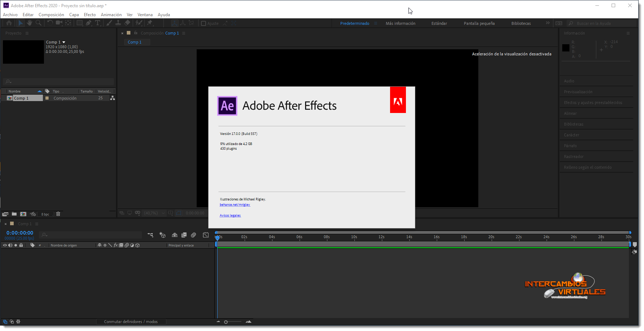Image resolution: width=644 pixels, height=331 pixels.
Task: Expand the workspace overflow chevrons
Action: click(548, 23)
